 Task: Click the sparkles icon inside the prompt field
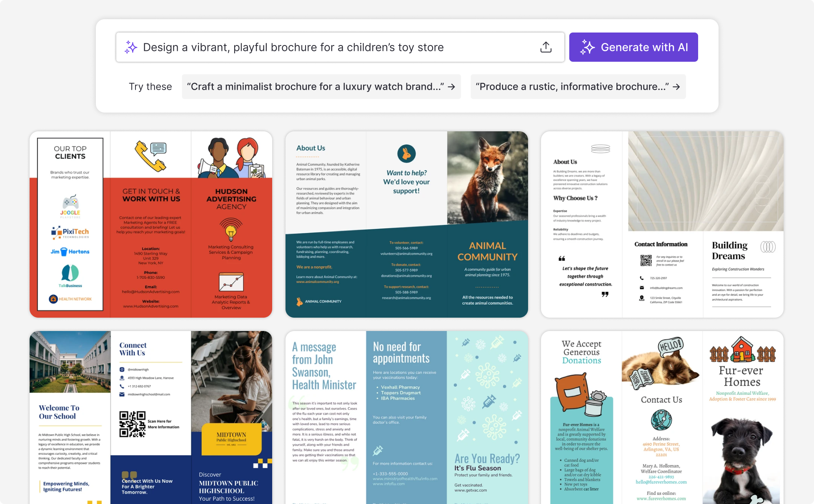click(x=131, y=47)
